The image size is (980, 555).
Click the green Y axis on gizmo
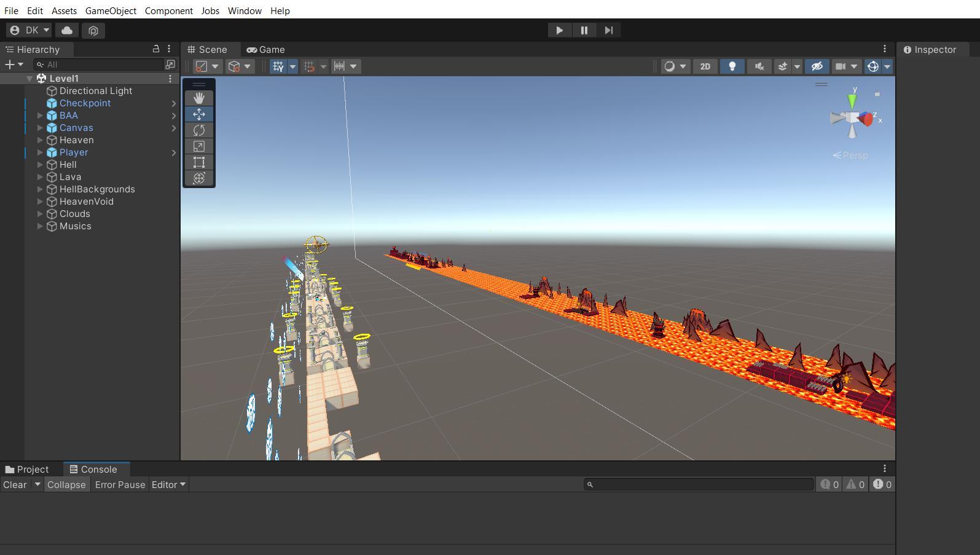click(852, 101)
